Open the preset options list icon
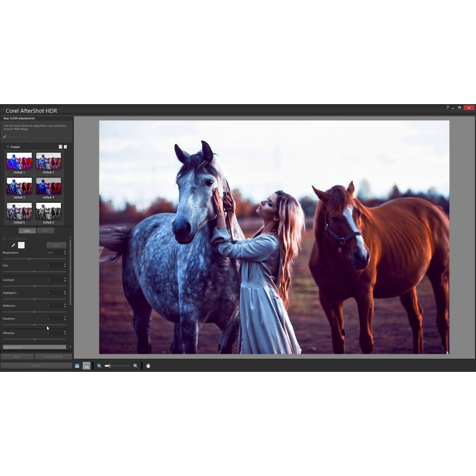 pyautogui.click(x=65, y=147)
